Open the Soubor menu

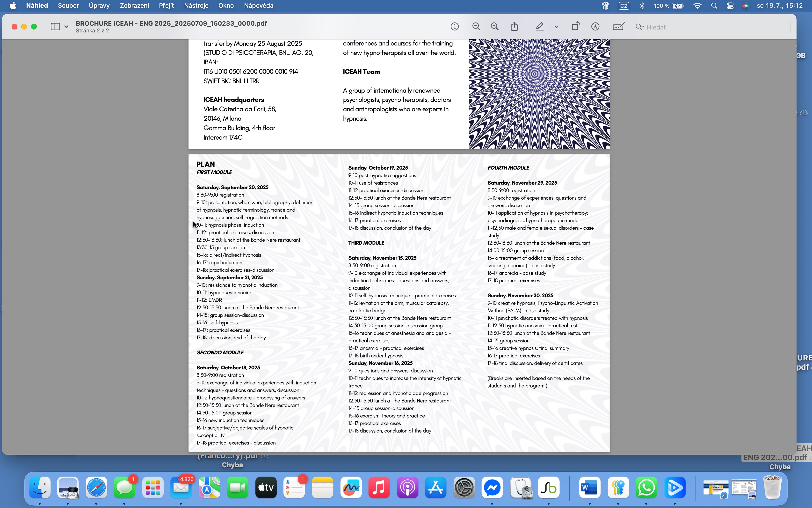pyautogui.click(x=68, y=6)
